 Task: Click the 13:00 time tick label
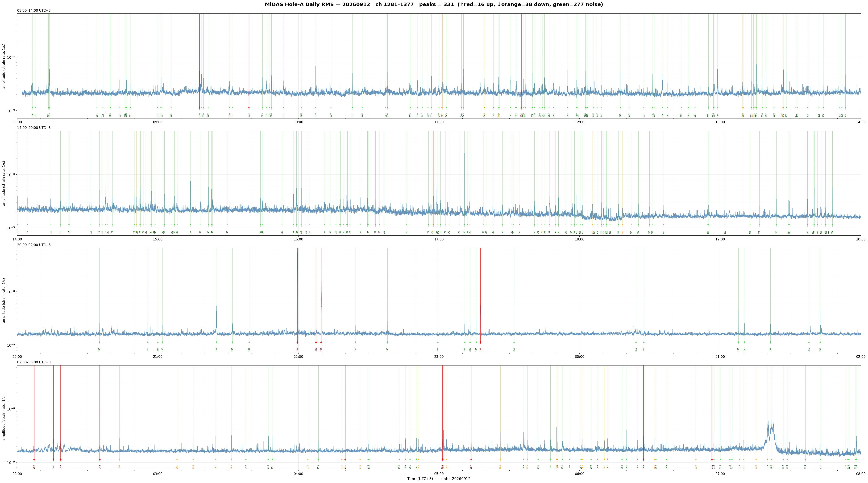(x=720, y=122)
